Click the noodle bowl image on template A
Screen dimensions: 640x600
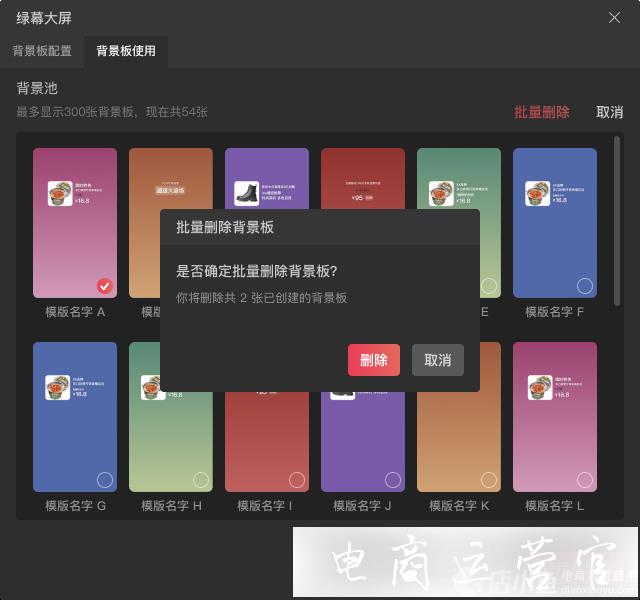click(x=60, y=193)
